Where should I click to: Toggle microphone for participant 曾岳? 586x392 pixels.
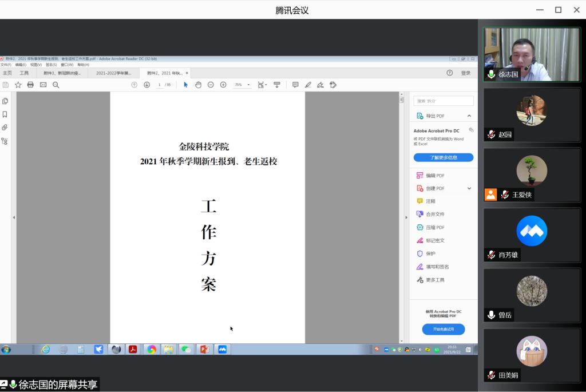pos(491,315)
